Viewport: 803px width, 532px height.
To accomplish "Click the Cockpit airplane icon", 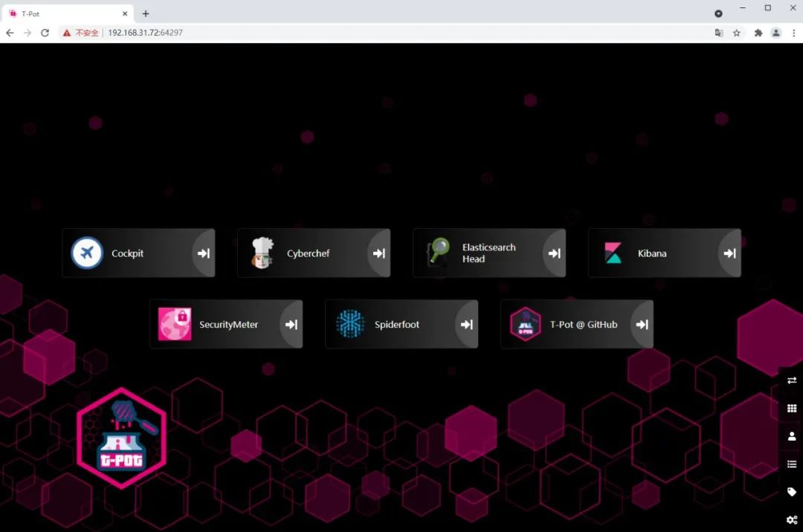I will click(x=86, y=253).
